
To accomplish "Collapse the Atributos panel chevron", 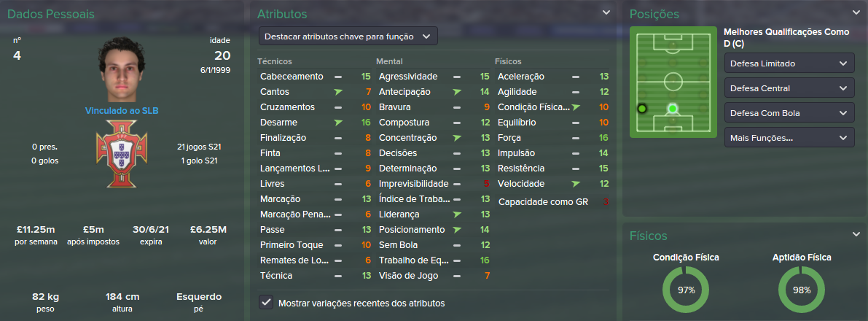I will click(x=606, y=12).
